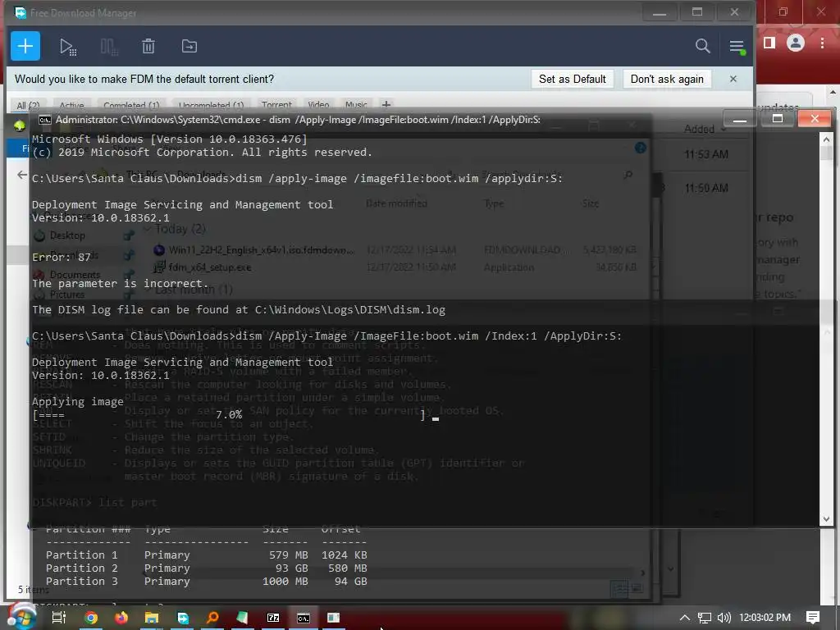The image size is (840, 630).
Task: Click Explorer's back navigation arrow
Action: [21, 175]
